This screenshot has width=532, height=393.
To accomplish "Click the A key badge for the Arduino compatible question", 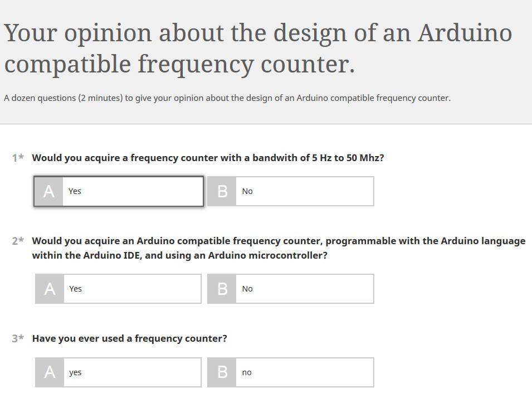I will tap(50, 289).
